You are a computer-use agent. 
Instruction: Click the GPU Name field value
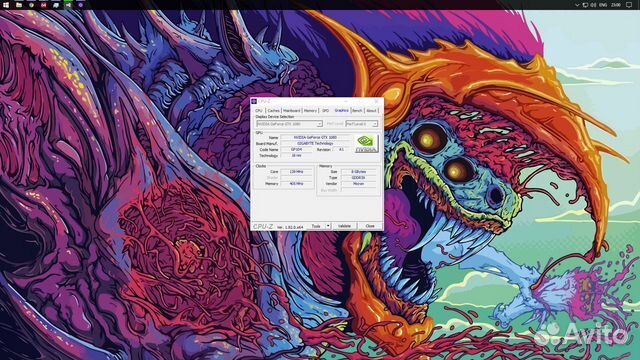[316, 138]
